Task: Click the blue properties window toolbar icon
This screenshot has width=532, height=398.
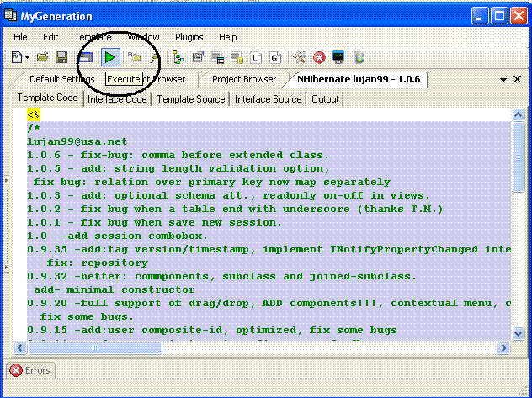Action: click(x=86, y=57)
